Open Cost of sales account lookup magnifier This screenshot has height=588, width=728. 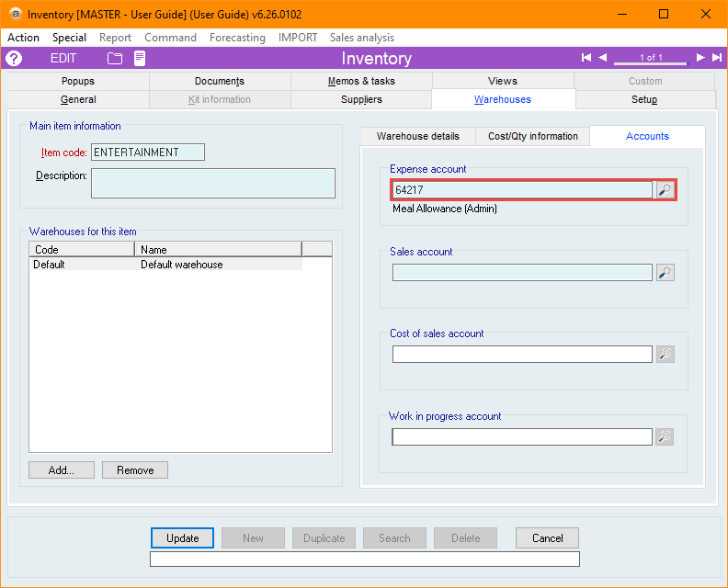pos(665,354)
